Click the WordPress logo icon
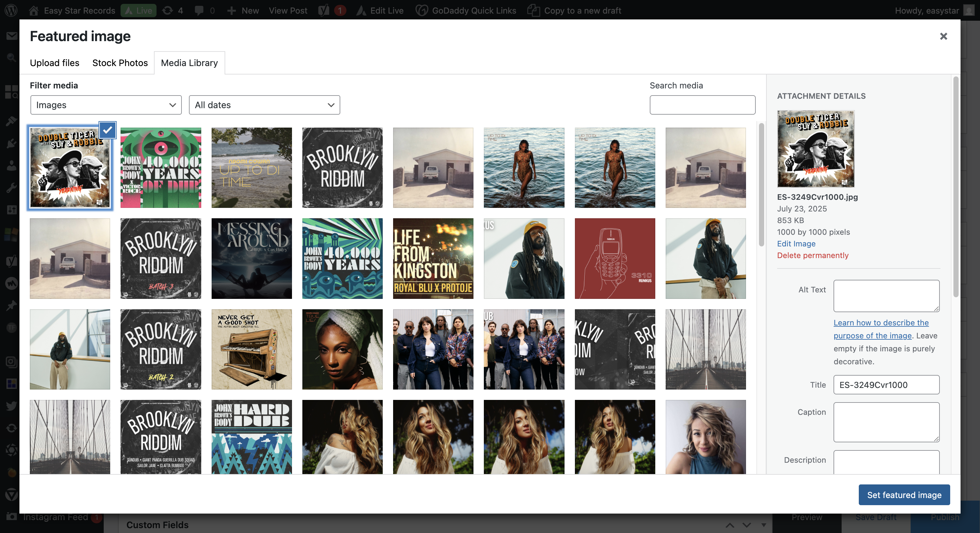Screen dimensions: 980x533 pyautogui.click(x=11, y=10)
